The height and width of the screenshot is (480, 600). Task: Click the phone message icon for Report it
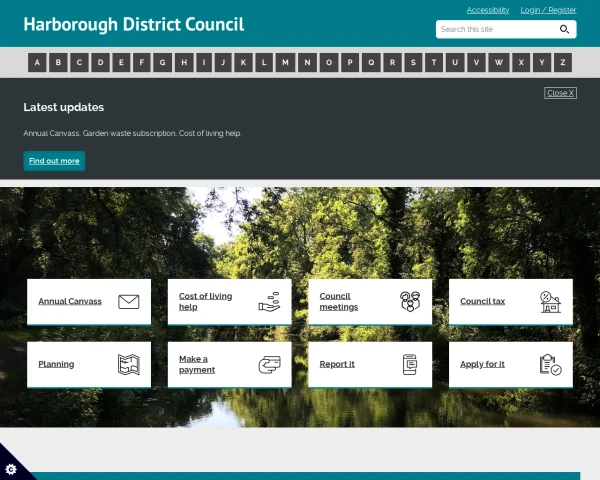tap(410, 364)
